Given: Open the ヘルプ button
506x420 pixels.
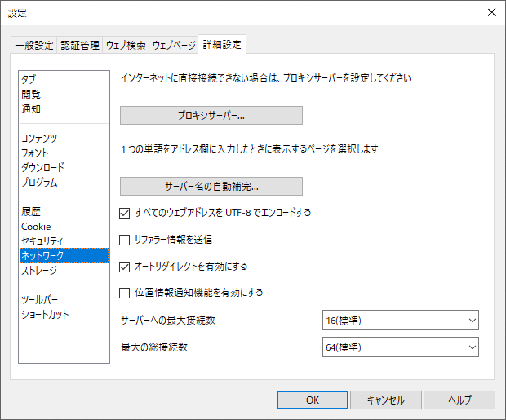Looking at the screenshot, I should (459, 400).
